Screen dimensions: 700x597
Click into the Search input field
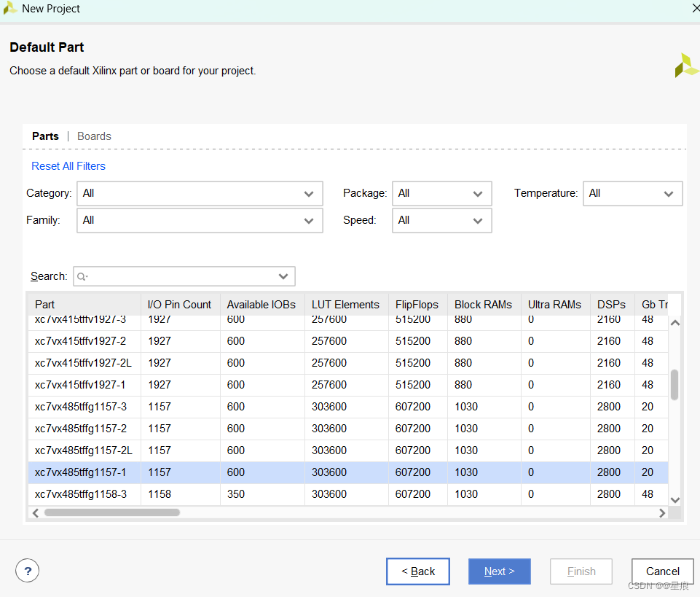coord(184,276)
